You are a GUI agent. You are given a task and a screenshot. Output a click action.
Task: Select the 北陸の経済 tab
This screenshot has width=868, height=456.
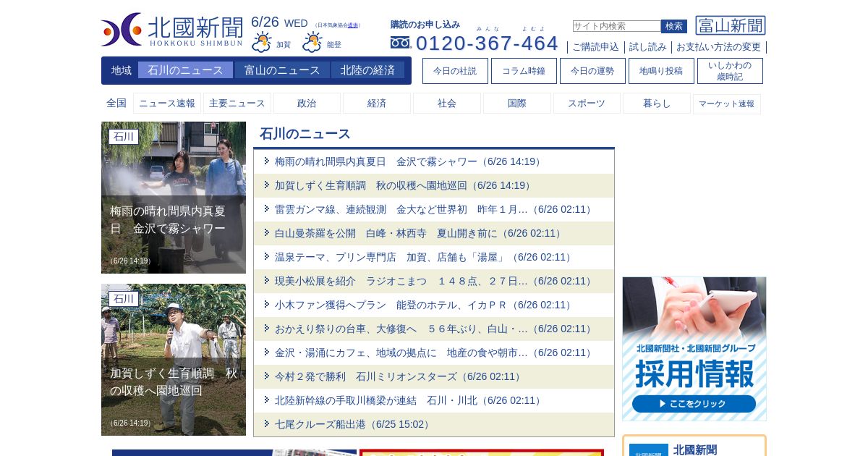pos(367,70)
